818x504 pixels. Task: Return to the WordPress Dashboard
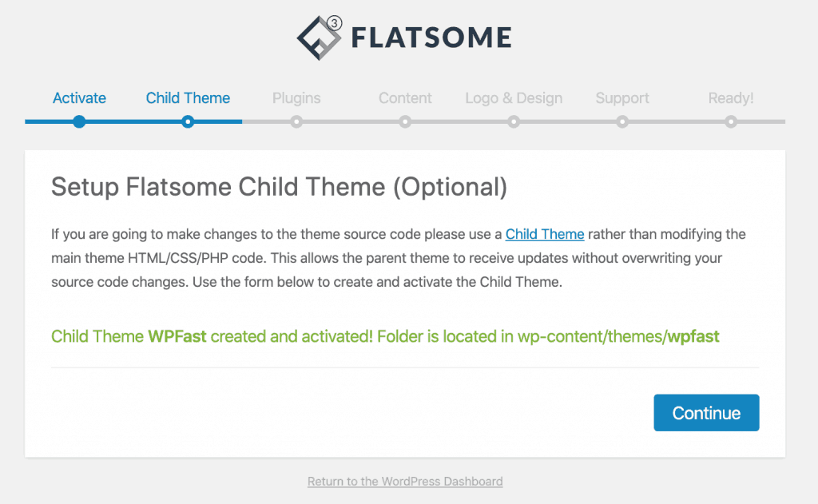coord(404,482)
